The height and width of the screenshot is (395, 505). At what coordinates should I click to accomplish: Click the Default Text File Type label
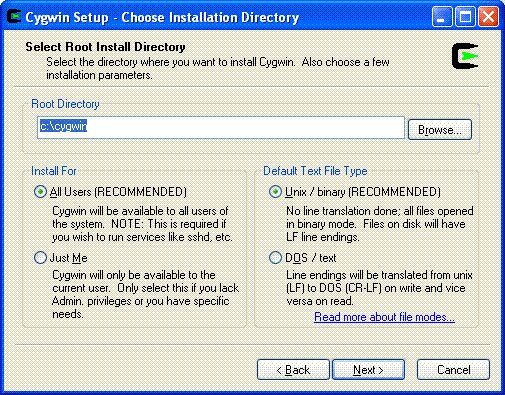[x=315, y=171]
